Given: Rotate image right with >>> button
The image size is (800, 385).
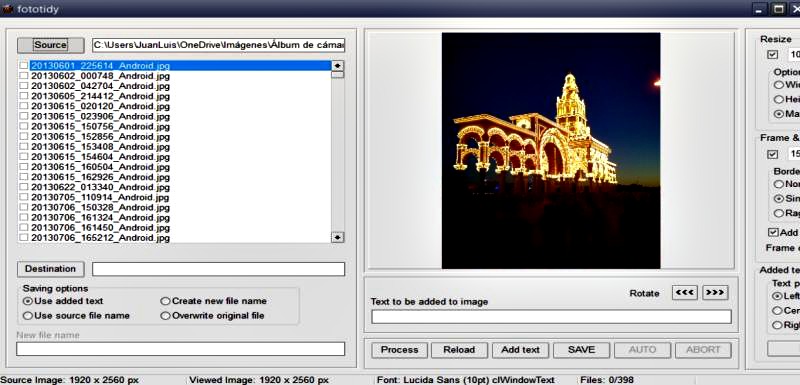Looking at the screenshot, I should (715, 293).
